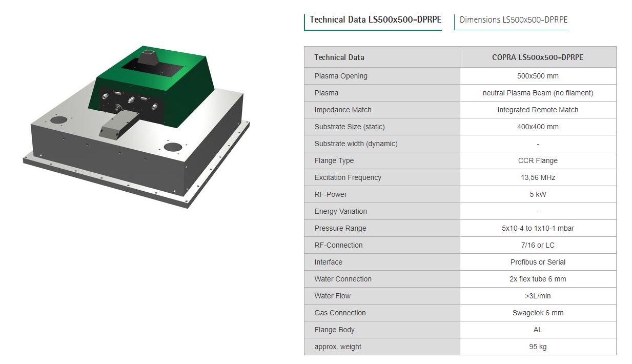Click the Substrate width (dynamic) label
Screen dimensions: 632x364
[356, 144]
